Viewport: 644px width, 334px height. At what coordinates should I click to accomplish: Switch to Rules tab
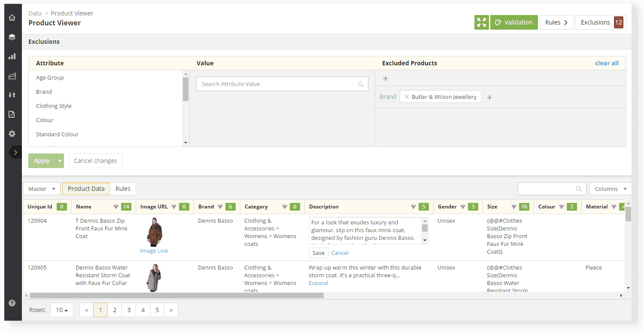tap(123, 189)
